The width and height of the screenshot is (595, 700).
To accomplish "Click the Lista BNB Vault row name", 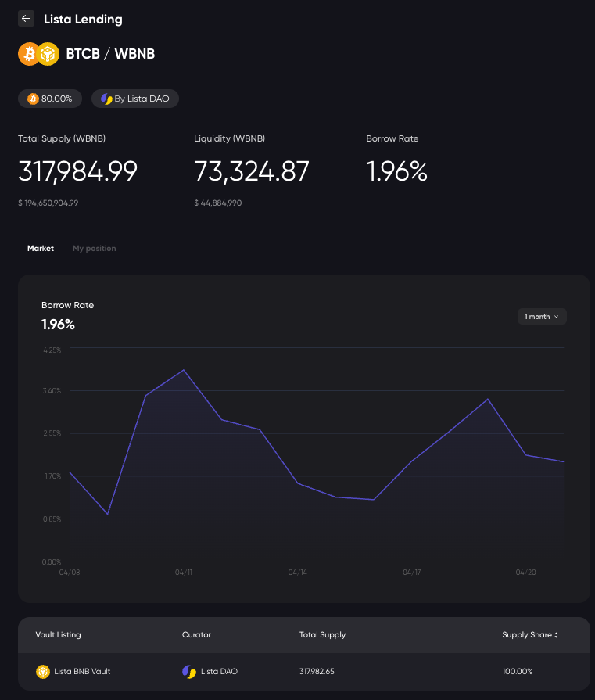I will coord(82,671).
